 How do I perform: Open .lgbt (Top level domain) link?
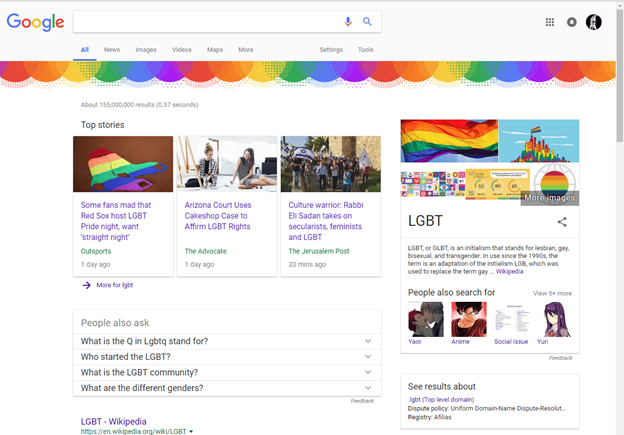[441, 399]
